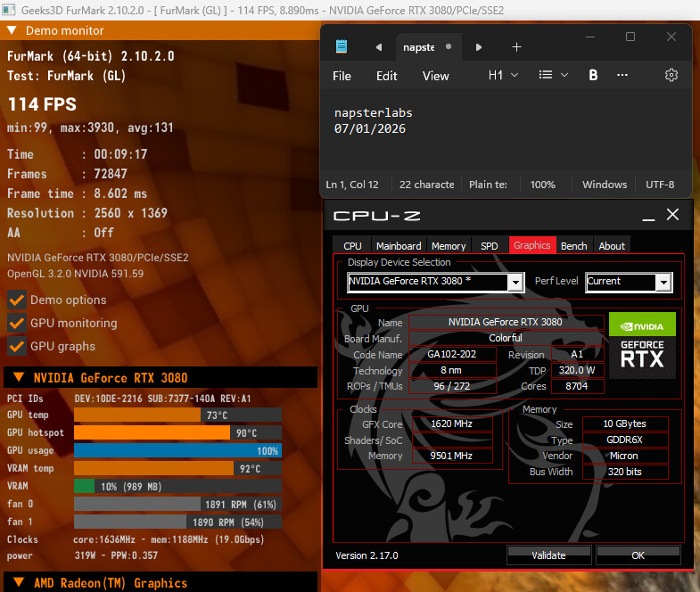Disable the GPU monitoring checkbox
The height and width of the screenshot is (592, 700).
(16, 324)
